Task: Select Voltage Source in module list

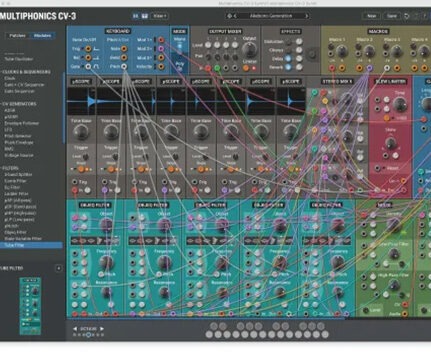Action: pyautogui.click(x=19, y=155)
